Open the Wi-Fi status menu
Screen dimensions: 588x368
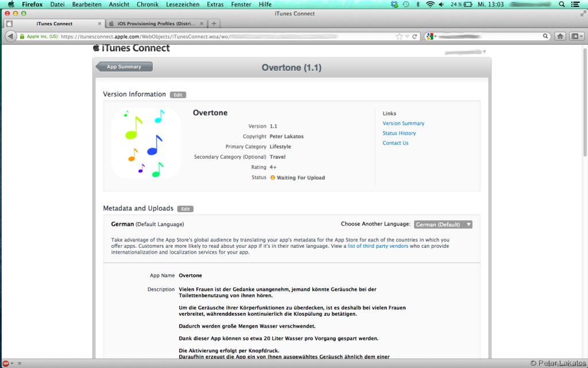pos(430,5)
